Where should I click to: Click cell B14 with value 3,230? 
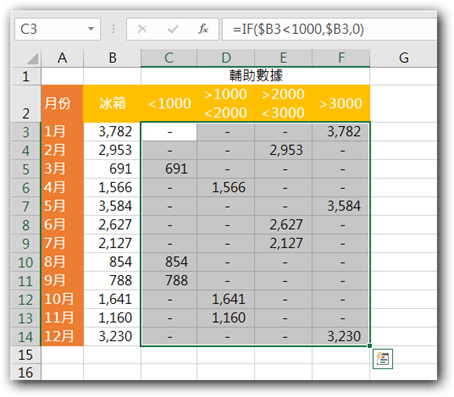(x=112, y=336)
